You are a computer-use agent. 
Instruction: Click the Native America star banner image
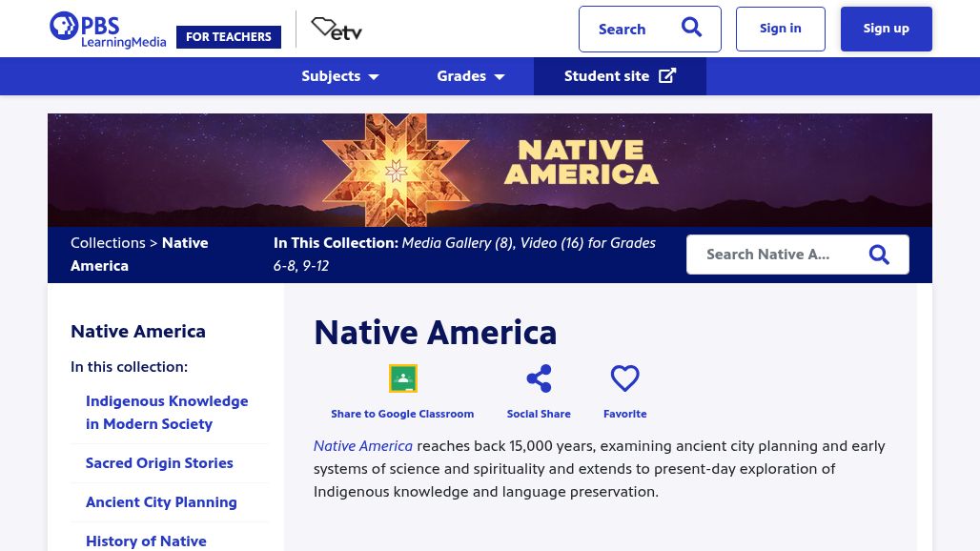pyautogui.click(x=490, y=170)
